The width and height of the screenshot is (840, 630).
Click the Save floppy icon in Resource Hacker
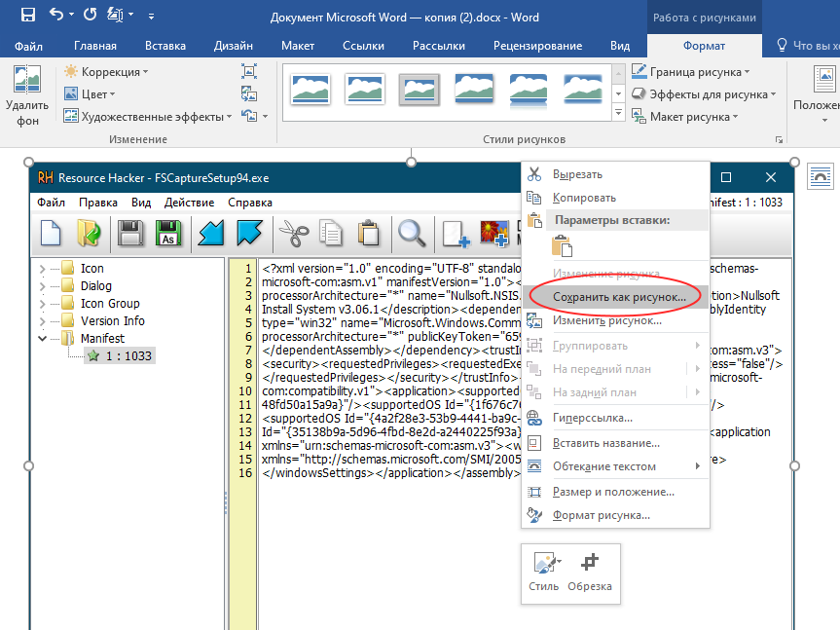pos(130,234)
